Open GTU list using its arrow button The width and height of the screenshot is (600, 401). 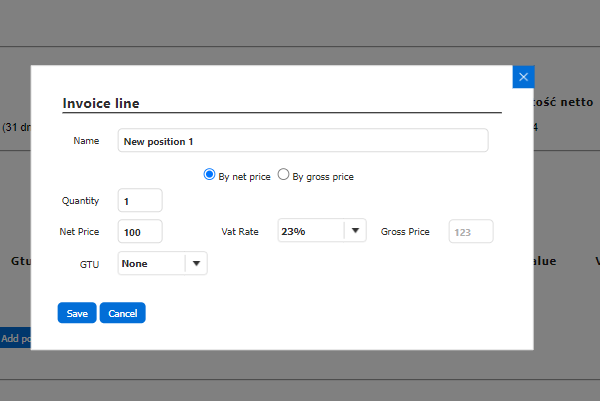[x=196, y=263]
